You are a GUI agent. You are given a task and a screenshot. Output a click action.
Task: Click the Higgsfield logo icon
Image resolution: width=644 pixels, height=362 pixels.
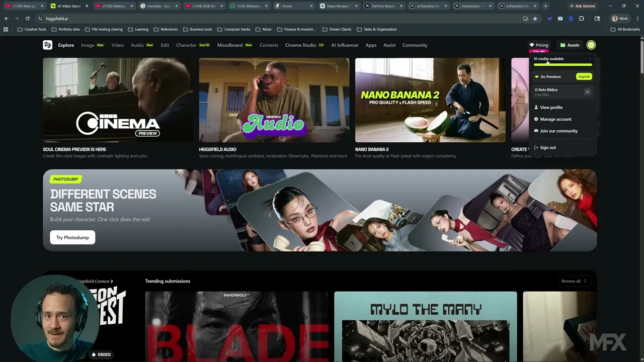[47, 45]
